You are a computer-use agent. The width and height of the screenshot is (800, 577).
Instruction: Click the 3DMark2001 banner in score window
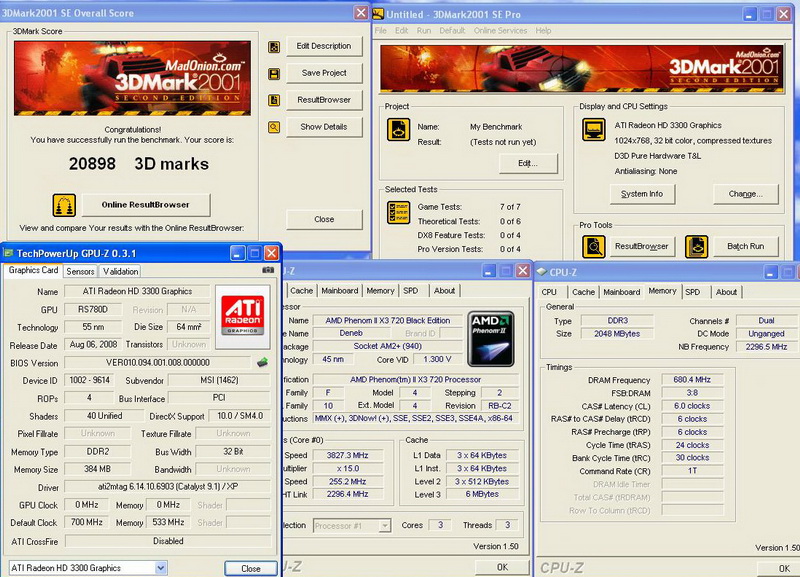click(132, 78)
